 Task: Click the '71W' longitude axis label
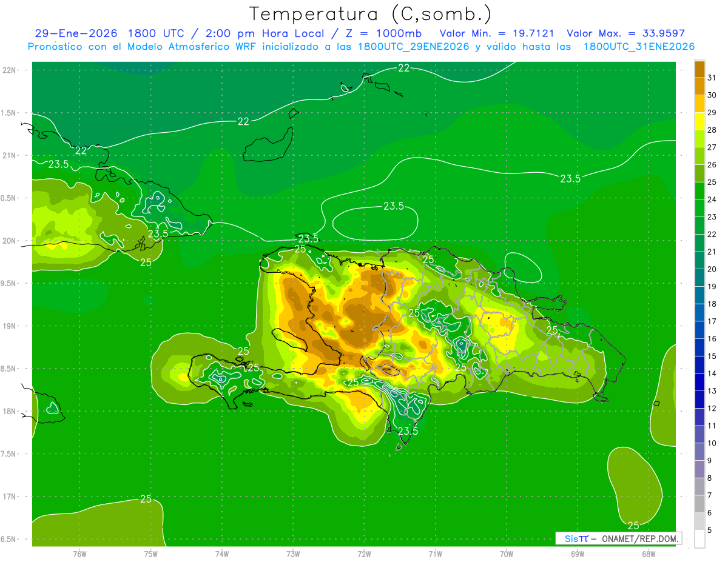pyautogui.click(x=435, y=554)
